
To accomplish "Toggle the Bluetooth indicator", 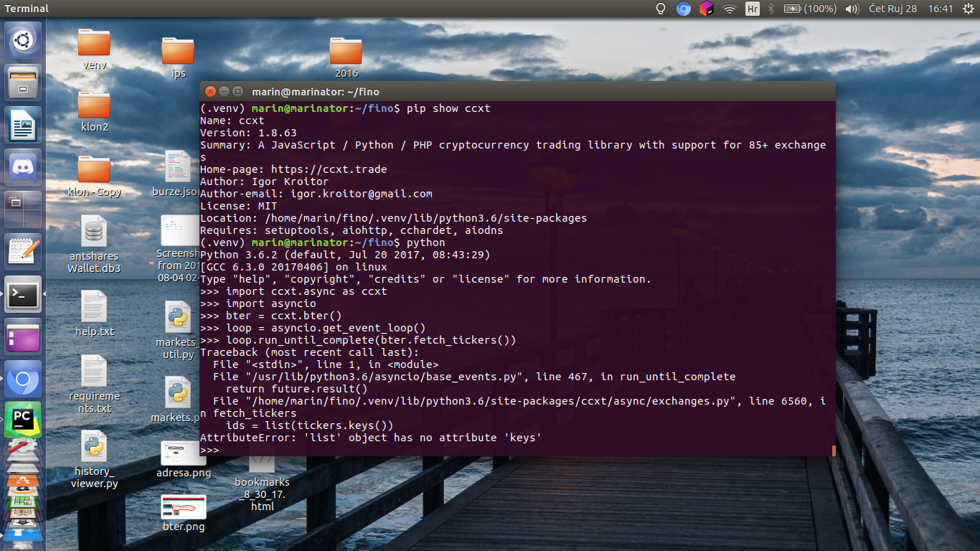I will [771, 9].
